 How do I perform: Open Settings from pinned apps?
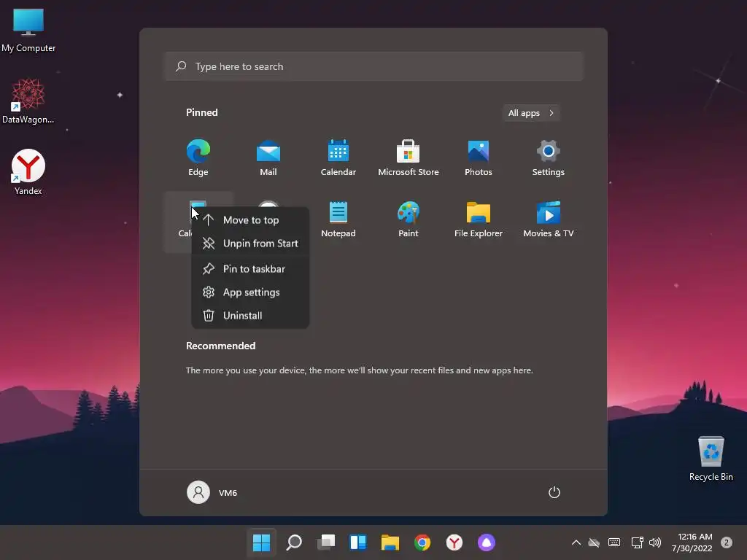point(549,157)
